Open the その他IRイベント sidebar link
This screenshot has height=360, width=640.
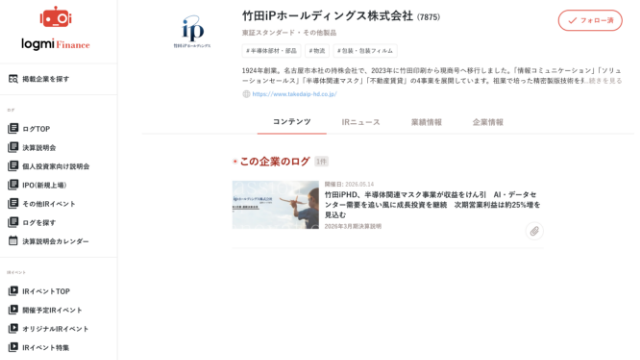pos(49,204)
